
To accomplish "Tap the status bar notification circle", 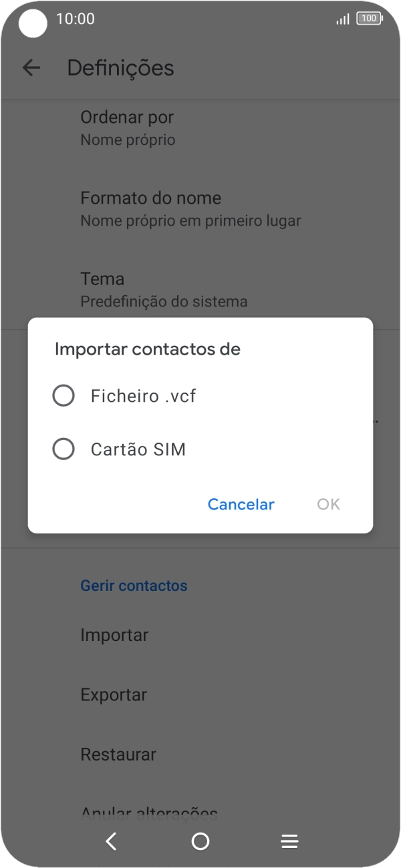I will 32,23.
